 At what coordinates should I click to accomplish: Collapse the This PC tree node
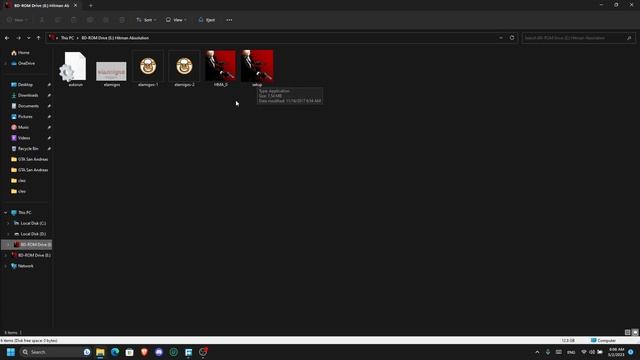[5, 213]
